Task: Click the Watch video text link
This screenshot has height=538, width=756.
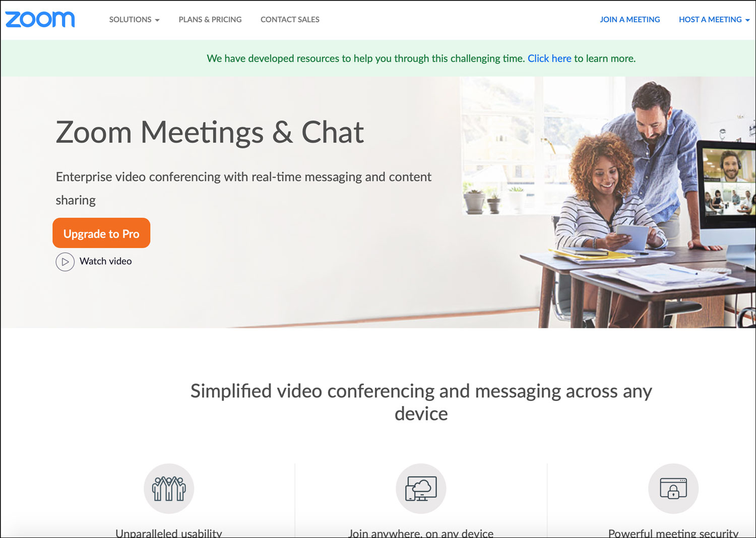Action: [106, 261]
